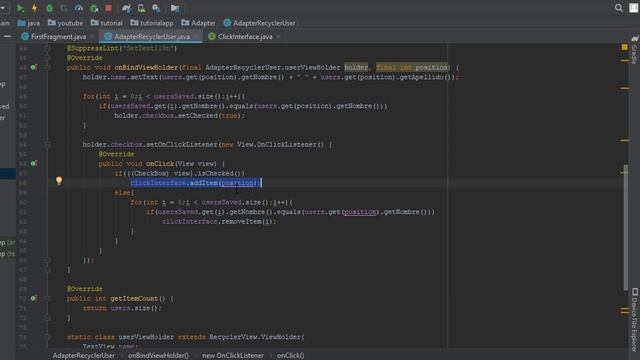The width and height of the screenshot is (640, 360).
Task: Close the ClickInterface.java tab
Action: pos(278,37)
